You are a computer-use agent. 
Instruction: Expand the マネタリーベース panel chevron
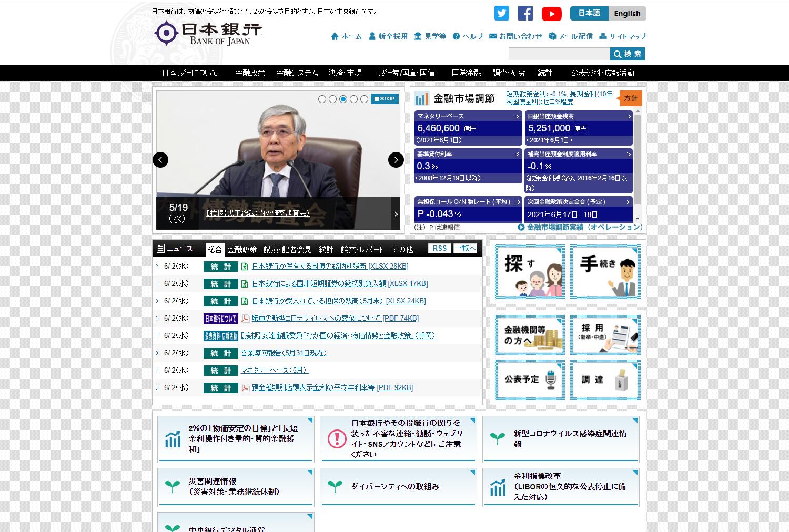pos(518,116)
